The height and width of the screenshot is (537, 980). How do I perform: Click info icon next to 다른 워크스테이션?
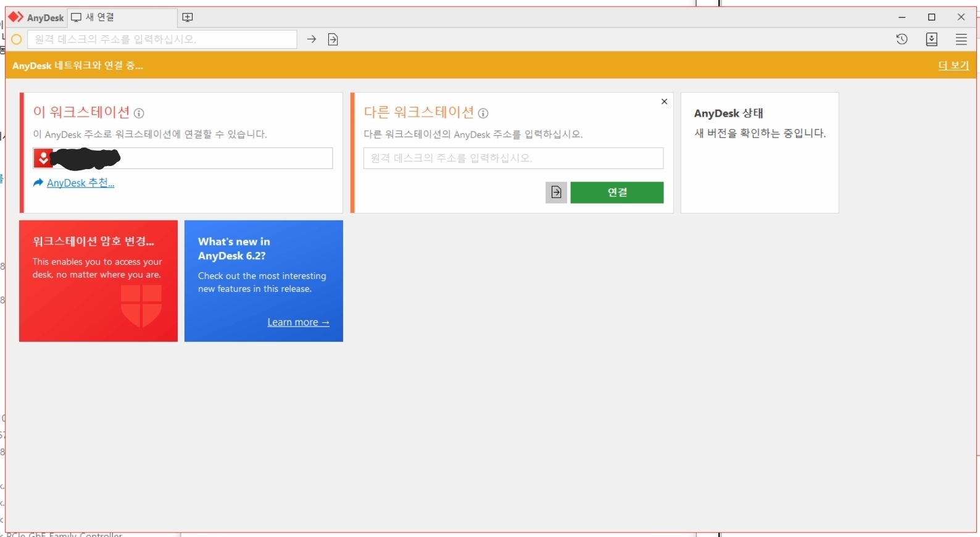click(483, 113)
